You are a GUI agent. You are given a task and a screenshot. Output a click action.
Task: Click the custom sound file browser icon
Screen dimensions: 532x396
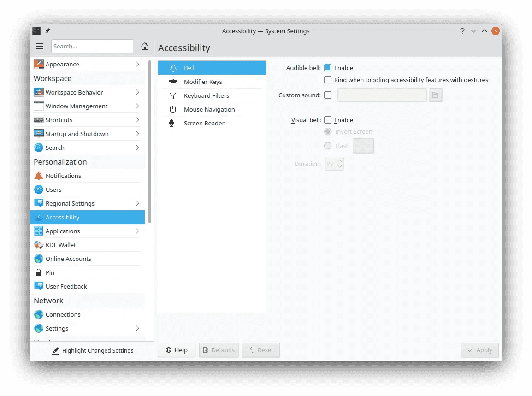click(x=435, y=95)
